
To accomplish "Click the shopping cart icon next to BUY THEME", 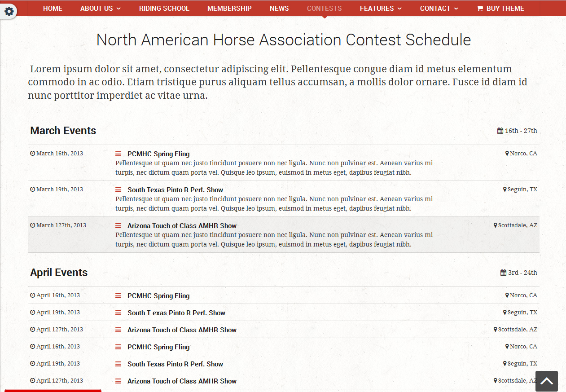I will point(480,8).
